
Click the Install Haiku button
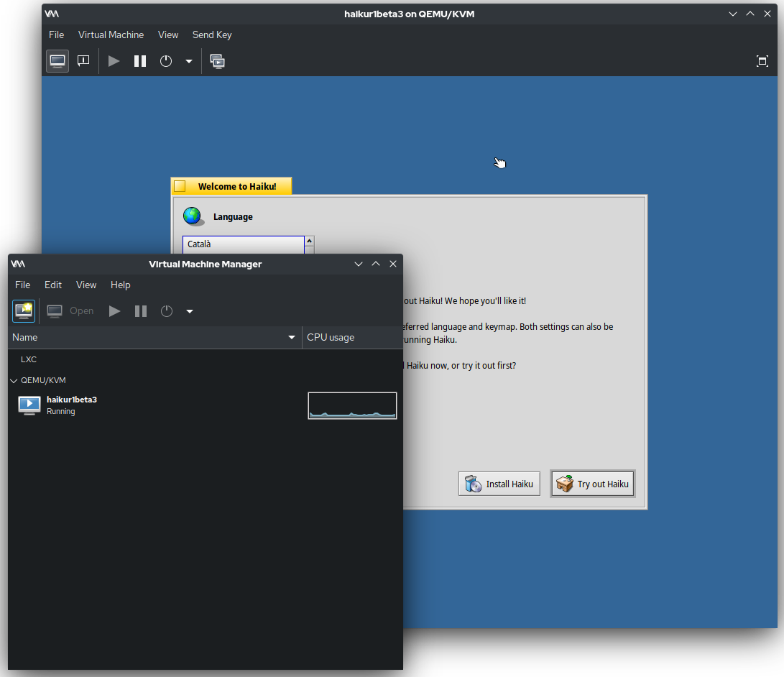click(499, 484)
